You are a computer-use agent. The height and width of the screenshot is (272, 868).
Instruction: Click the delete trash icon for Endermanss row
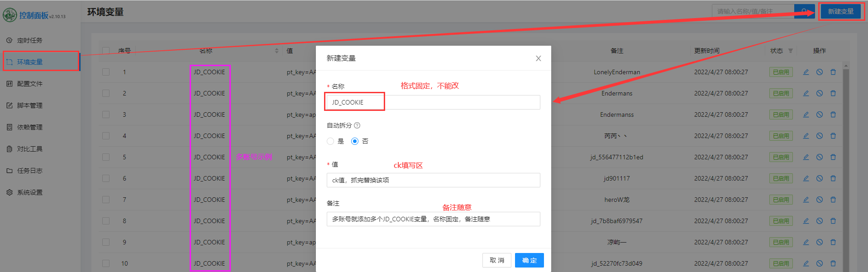[833, 115]
